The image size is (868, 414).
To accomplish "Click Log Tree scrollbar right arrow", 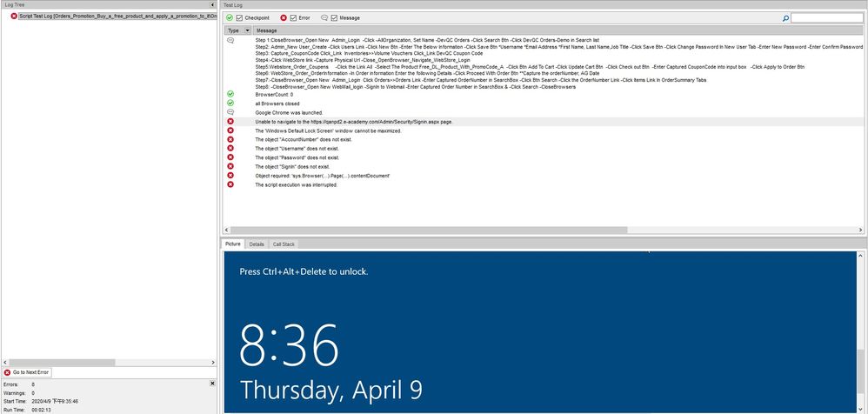I will (x=214, y=363).
